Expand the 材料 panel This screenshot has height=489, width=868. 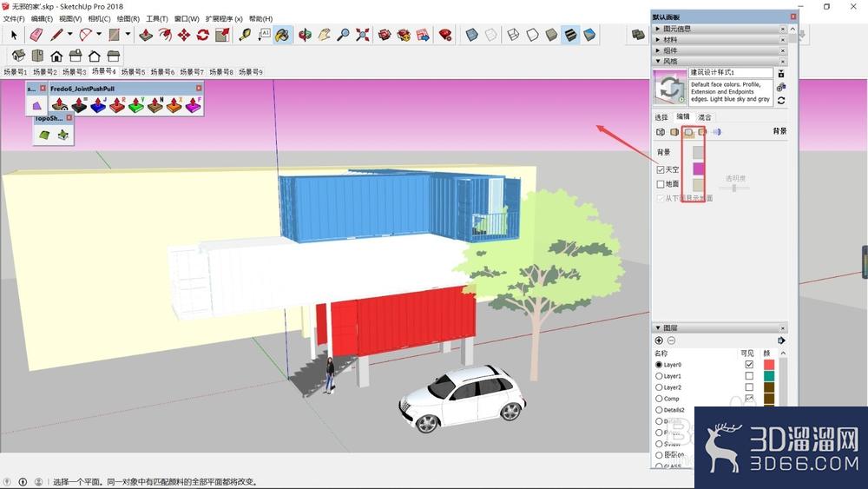tap(720, 39)
